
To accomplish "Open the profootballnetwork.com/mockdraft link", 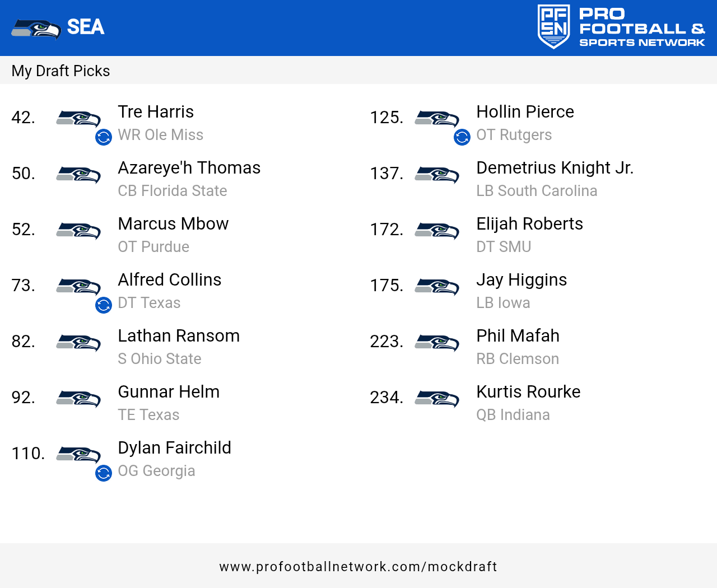I will (x=358, y=567).
